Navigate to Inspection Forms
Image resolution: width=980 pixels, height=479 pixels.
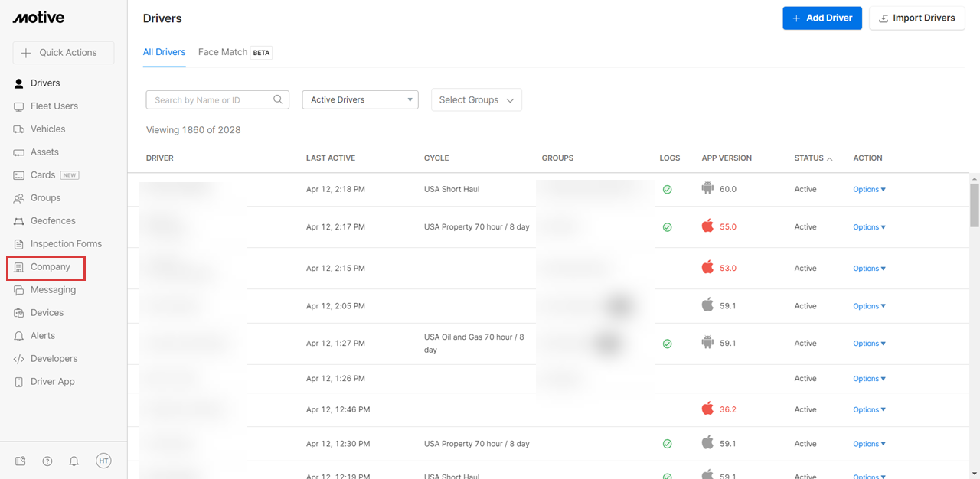pos(66,244)
